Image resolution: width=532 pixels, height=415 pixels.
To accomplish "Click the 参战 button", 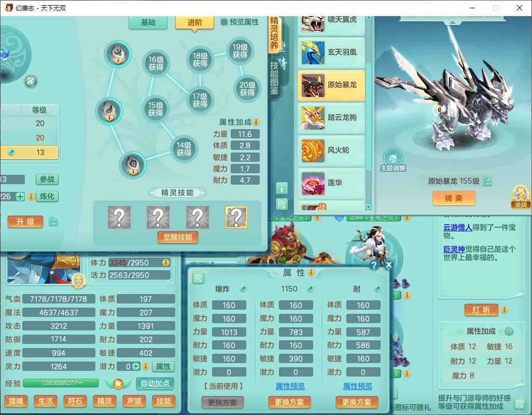I will coord(47,179).
